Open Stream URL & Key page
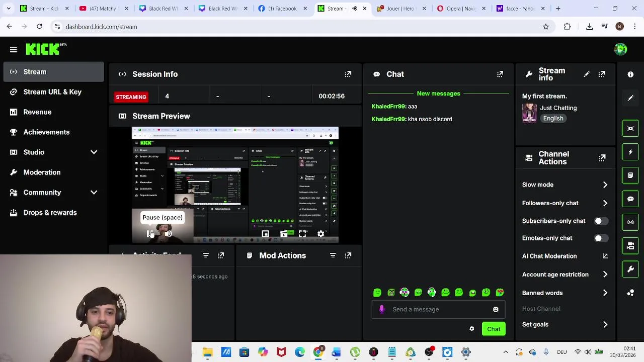This screenshot has height=362, width=644. [x=53, y=92]
